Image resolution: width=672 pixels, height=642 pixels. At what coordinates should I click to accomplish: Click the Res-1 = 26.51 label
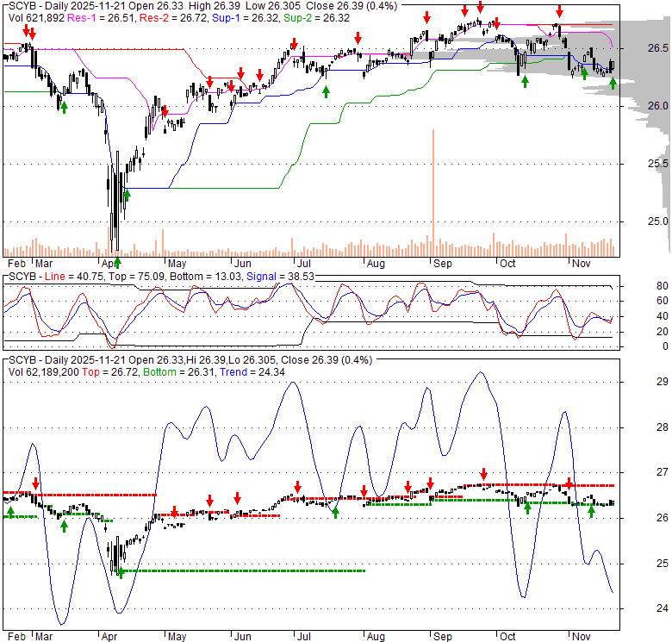96,18
